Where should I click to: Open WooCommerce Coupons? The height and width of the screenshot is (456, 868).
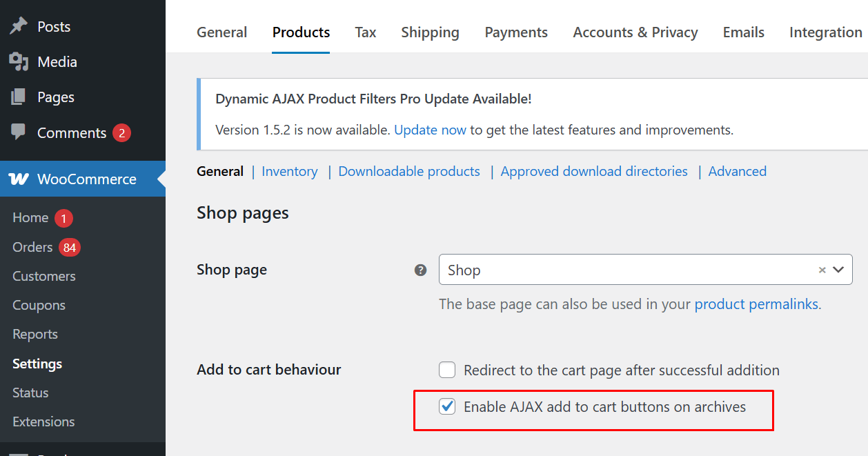click(39, 305)
